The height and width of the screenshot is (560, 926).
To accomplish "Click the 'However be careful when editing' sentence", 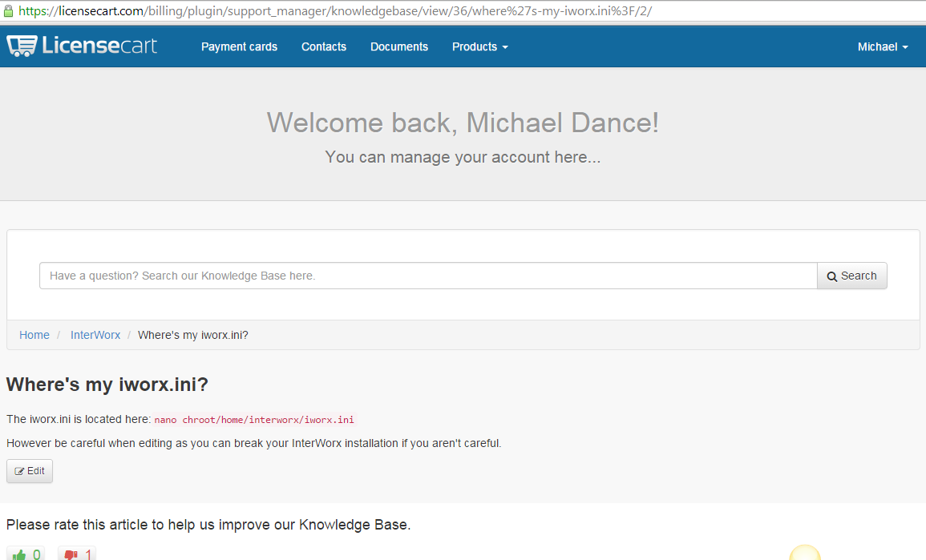I will click(x=254, y=443).
